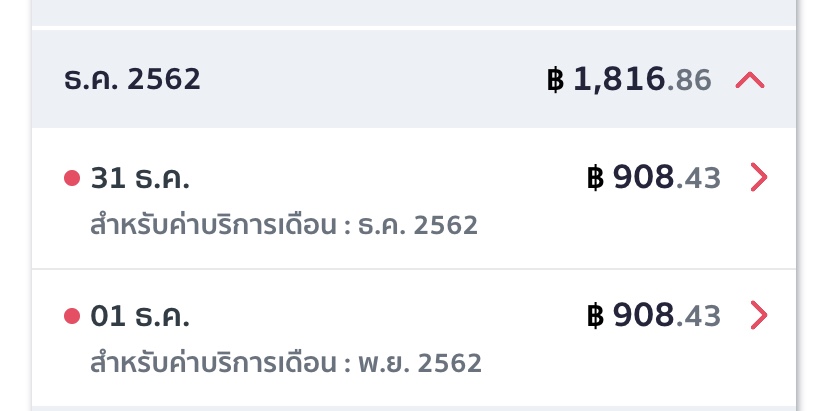Collapse the ธ.ค. 2562 section using the up chevron
The image size is (828, 411).
click(749, 80)
